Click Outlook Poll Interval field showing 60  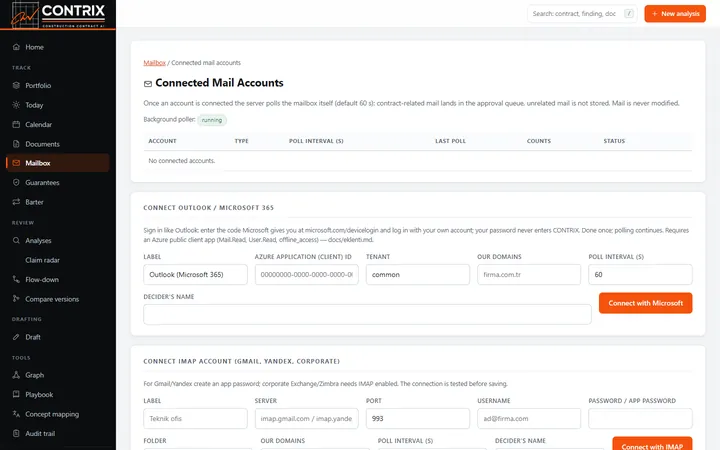(641, 275)
